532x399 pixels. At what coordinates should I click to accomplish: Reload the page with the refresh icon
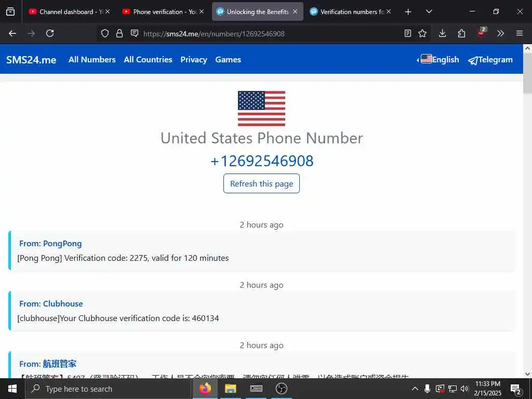[x=50, y=33]
